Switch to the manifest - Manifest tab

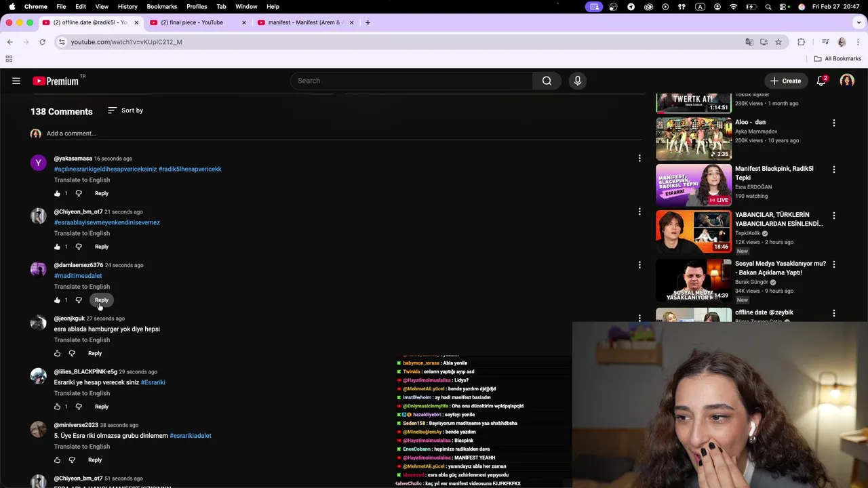(305, 22)
